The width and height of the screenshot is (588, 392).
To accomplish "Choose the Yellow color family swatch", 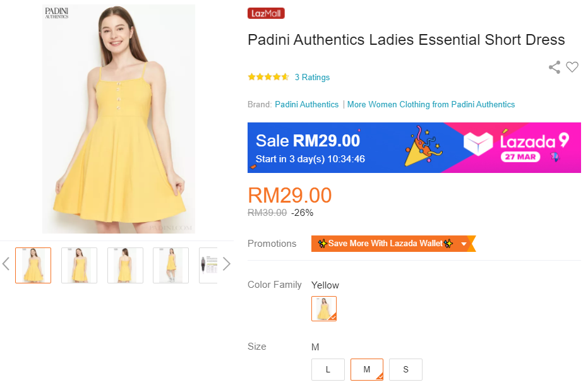I will click(324, 309).
